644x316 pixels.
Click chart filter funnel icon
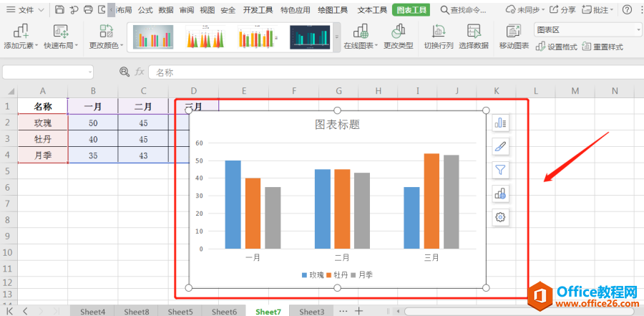click(x=500, y=170)
